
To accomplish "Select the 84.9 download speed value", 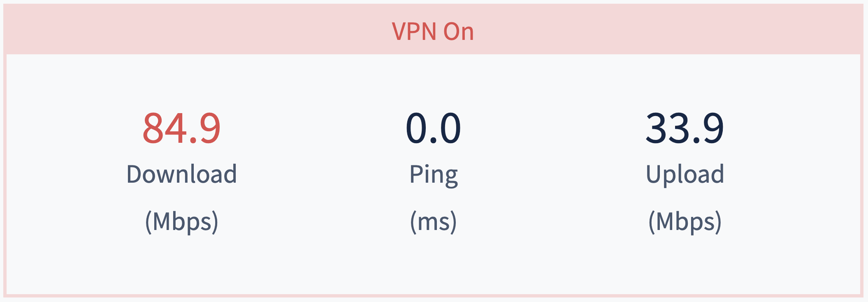I will coord(181,128).
